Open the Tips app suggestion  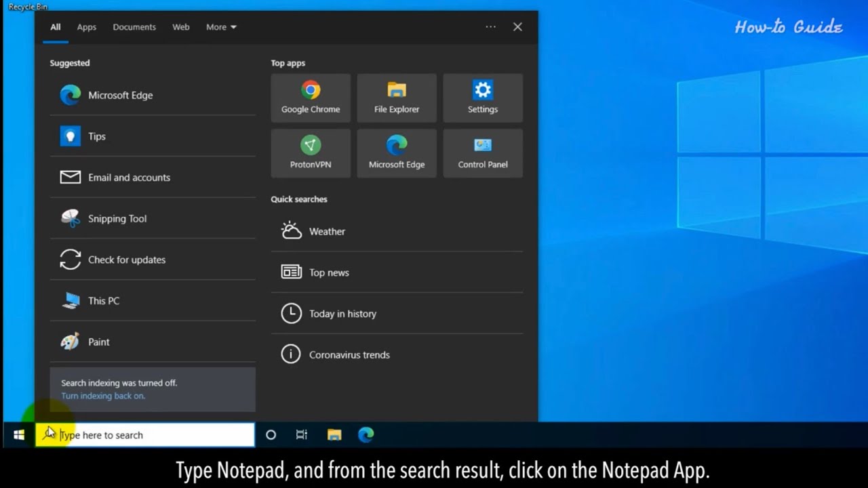click(x=153, y=136)
